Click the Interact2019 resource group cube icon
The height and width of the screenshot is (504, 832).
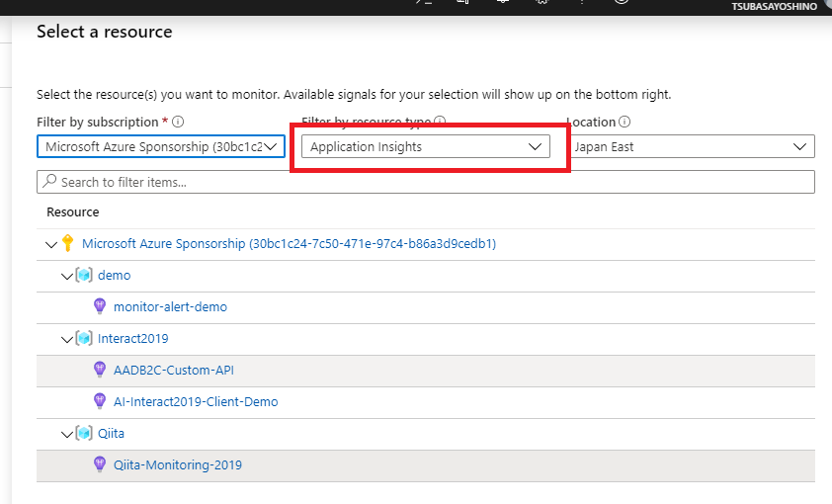[84, 338]
